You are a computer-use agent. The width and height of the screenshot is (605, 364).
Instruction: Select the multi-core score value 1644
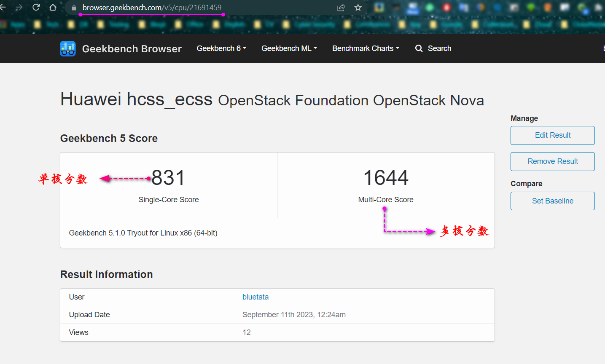[x=386, y=177]
